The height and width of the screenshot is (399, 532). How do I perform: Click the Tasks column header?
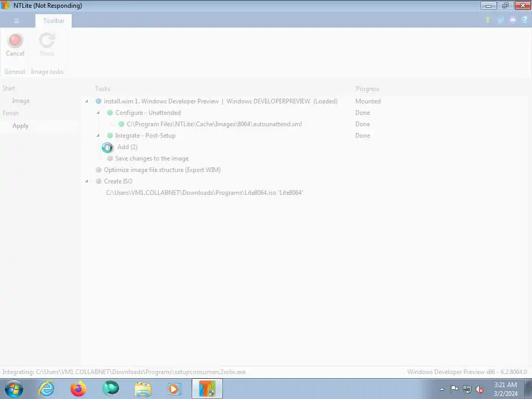(102, 88)
